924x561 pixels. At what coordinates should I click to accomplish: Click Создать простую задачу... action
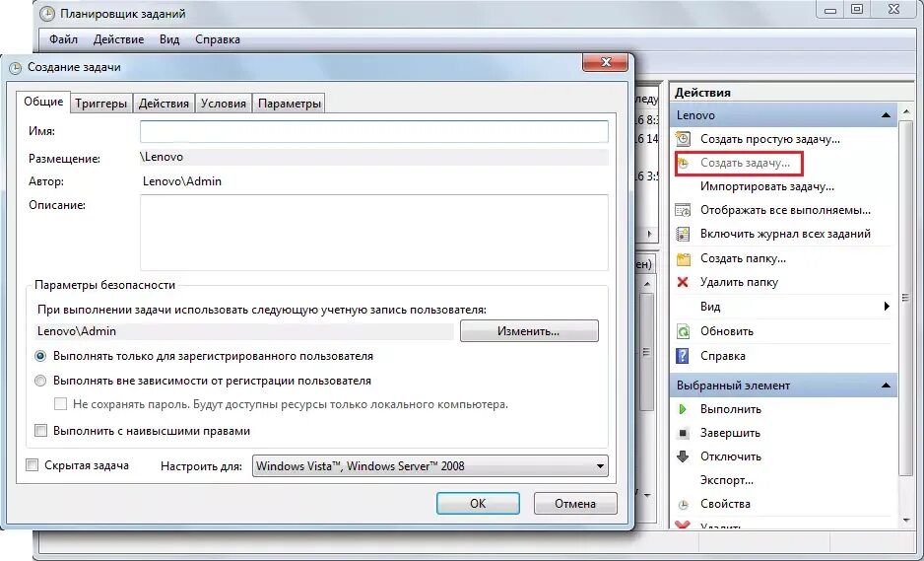[x=769, y=139]
